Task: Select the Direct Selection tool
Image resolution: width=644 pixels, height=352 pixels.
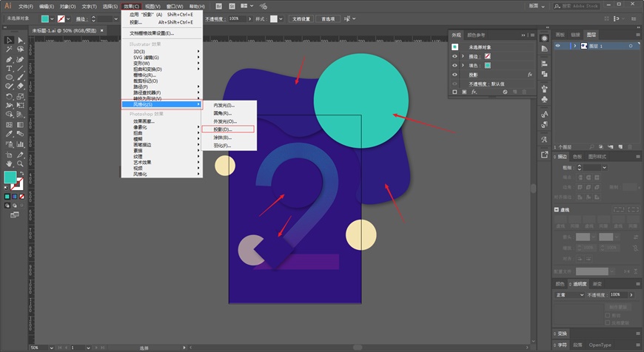Action: [x=20, y=40]
